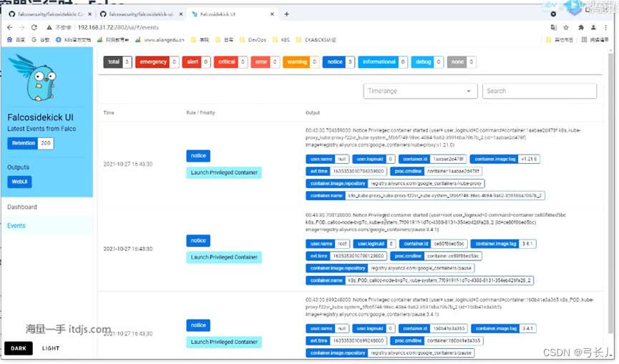
Task: Open a new browser tab
Action: pyautogui.click(x=287, y=14)
